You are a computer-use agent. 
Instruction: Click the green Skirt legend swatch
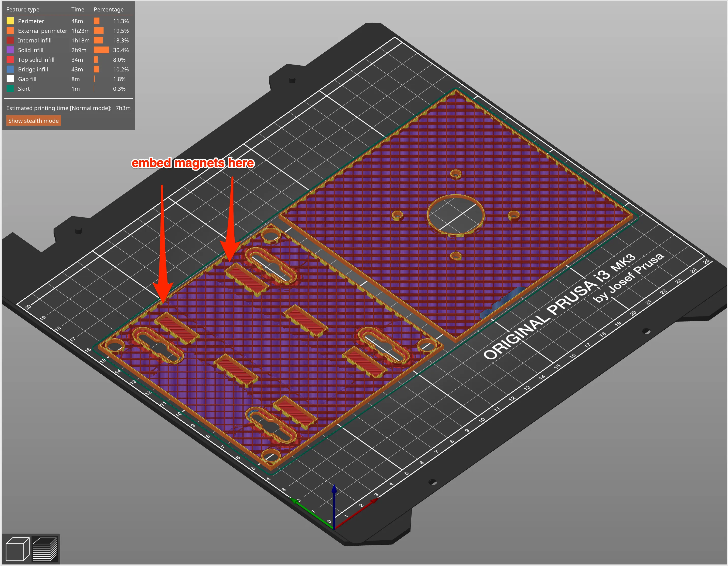[10, 88]
